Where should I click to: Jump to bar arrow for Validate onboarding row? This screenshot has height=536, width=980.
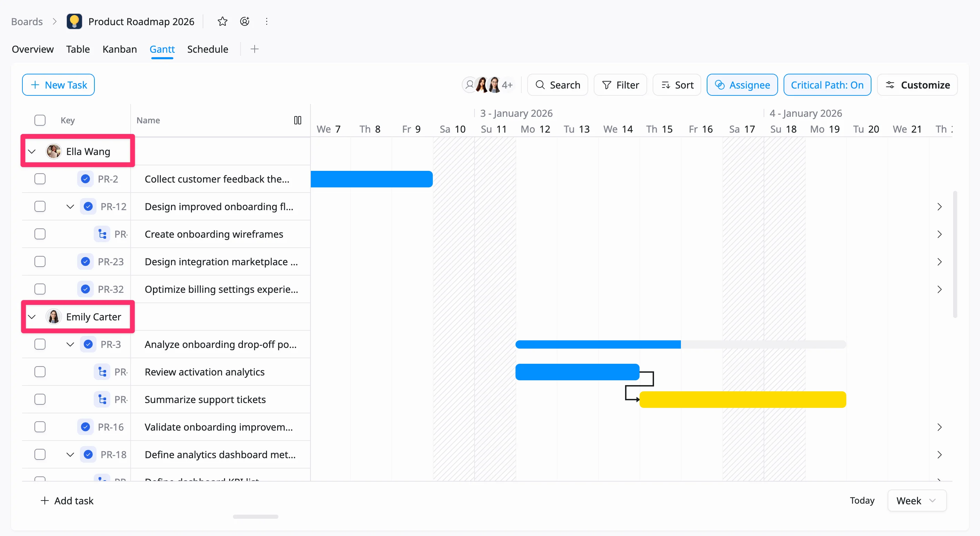pos(939,427)
